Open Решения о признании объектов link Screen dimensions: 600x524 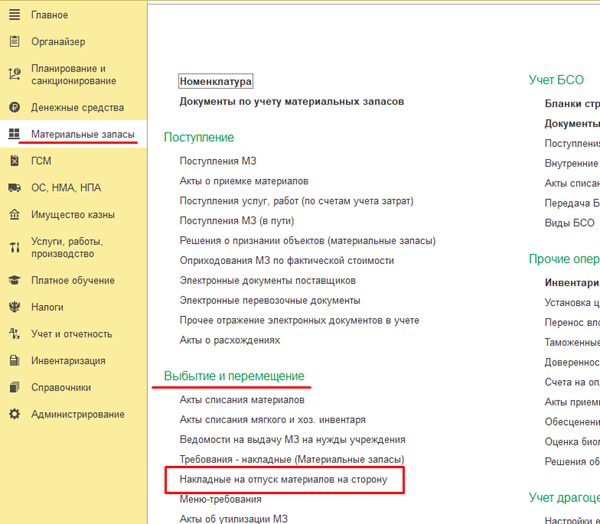(308, 241)
